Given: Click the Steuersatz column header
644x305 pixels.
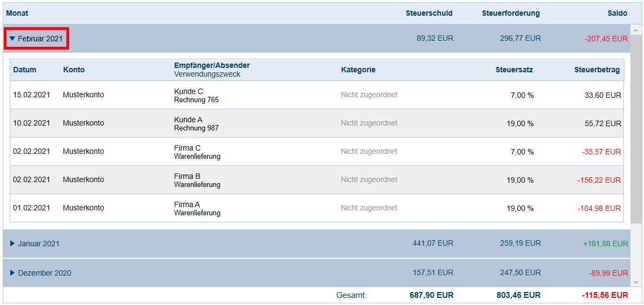Looking at the screenshot, I should (x=514, y=70).
